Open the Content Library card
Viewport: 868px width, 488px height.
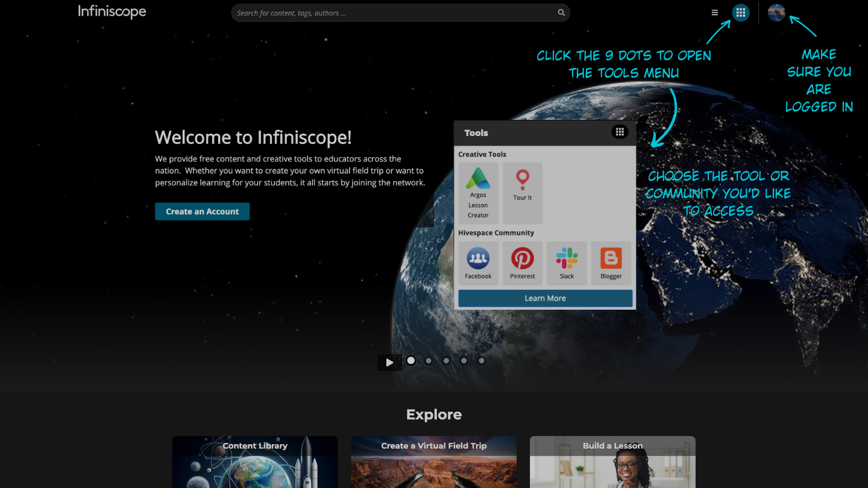coord(255,461)
